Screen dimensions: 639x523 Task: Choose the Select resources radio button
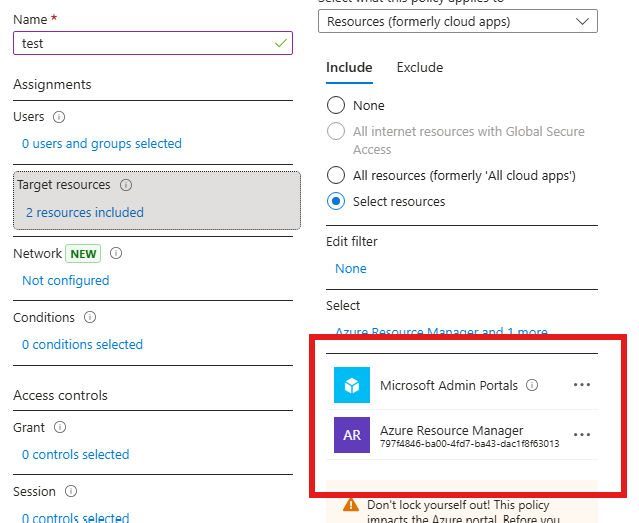(336, 201)
